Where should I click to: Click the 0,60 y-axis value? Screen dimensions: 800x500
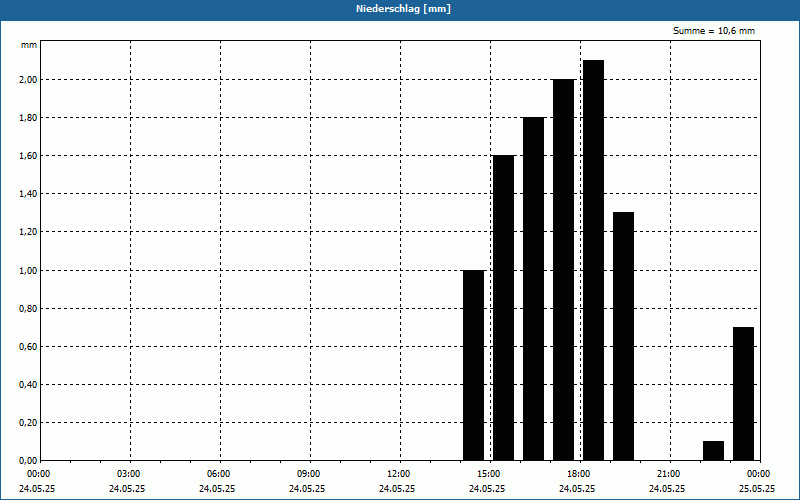(28, 346)
